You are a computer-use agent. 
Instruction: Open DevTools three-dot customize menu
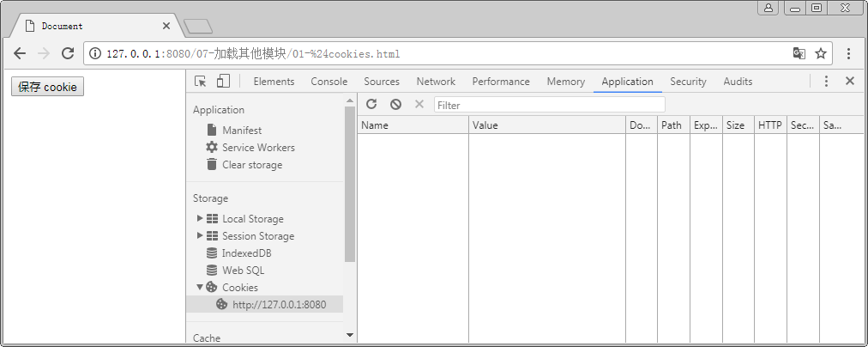pyautogui.click(x=826, y=82)
